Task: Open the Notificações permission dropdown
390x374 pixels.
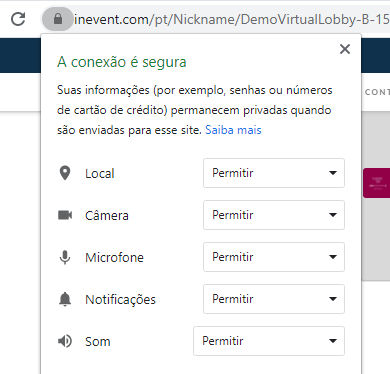Action: [274, 299]
